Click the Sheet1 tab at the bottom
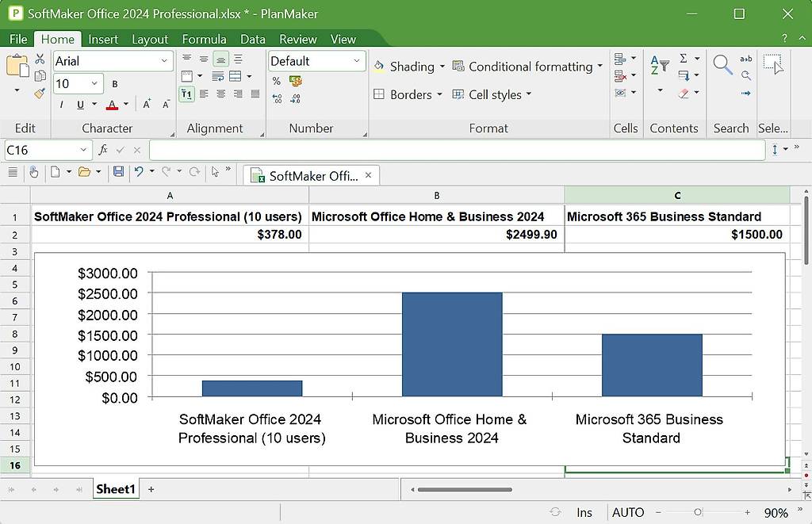The width and height of the screenshot is (812, 524). [115, 489]
